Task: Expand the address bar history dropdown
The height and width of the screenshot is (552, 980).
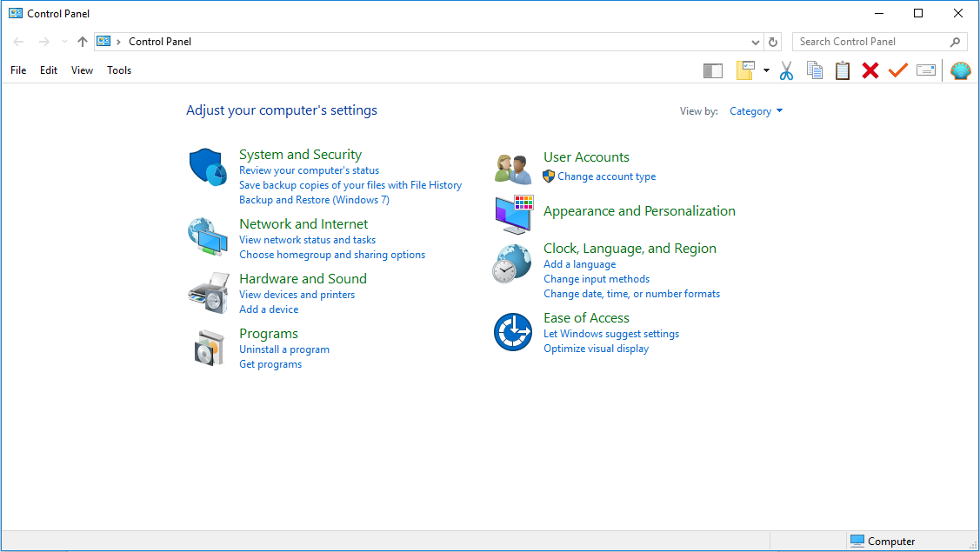Action: click(755, 42)
